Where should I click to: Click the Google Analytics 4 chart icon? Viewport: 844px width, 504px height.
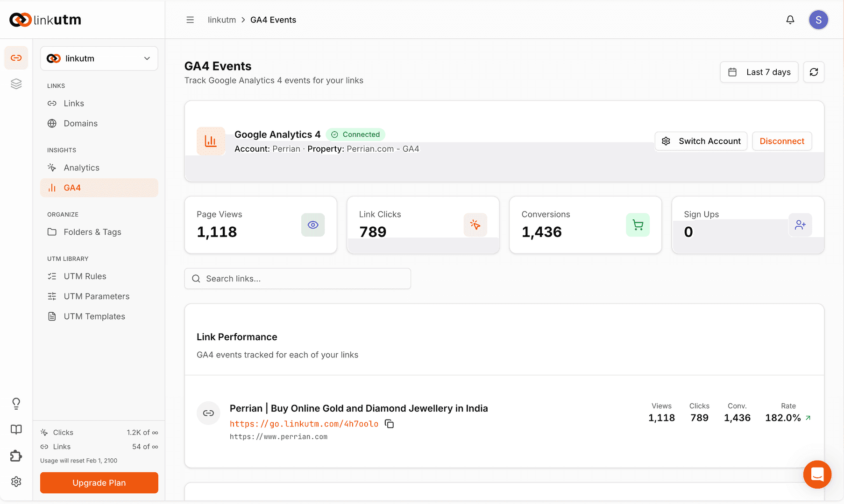click(211, 141)
